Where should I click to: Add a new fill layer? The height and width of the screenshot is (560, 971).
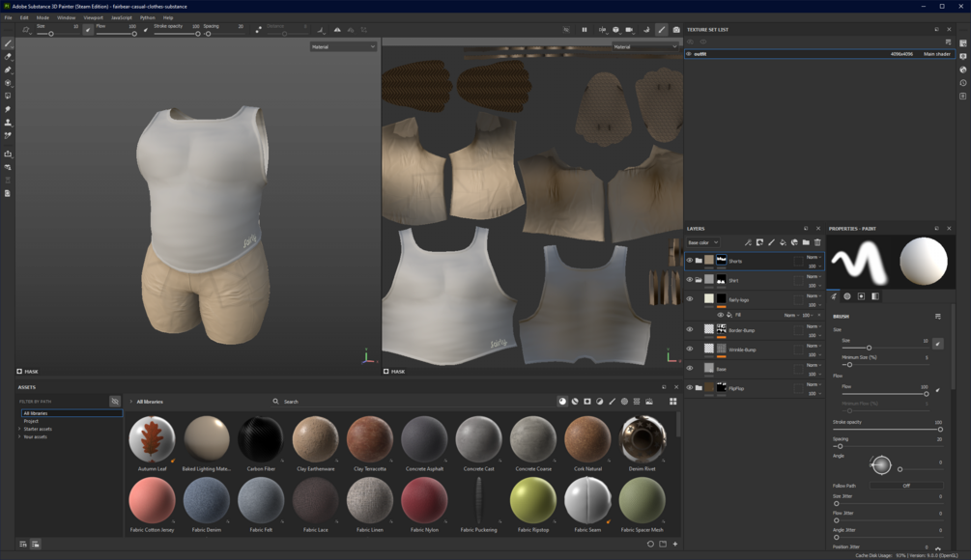point(783,242)
